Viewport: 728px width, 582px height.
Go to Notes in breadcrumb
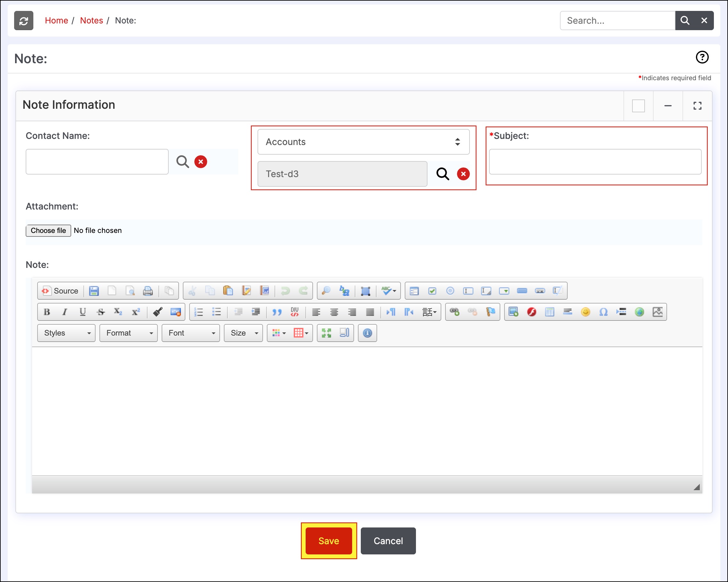point(91,21)
